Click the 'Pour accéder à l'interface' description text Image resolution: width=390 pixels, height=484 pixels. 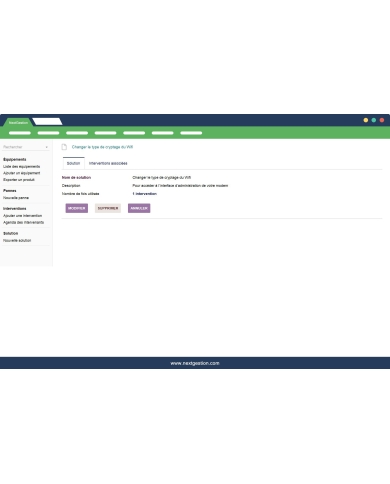[180, 186]
